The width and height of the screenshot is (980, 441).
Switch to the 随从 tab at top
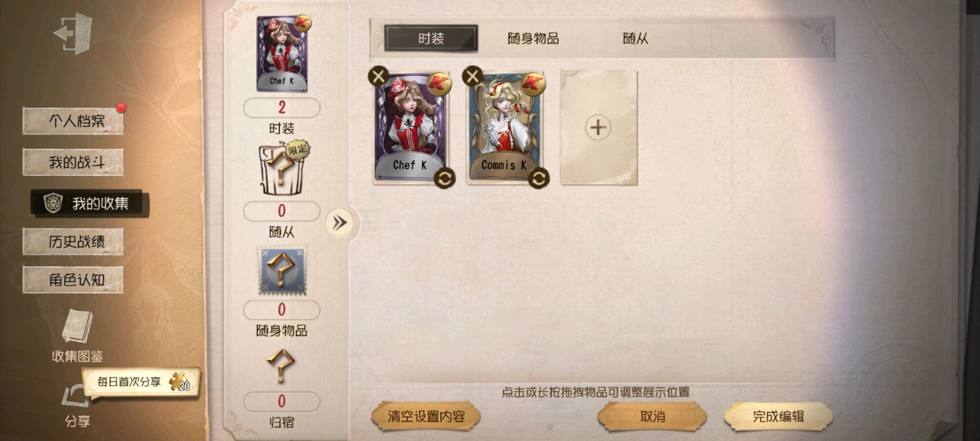coord(636,38)
